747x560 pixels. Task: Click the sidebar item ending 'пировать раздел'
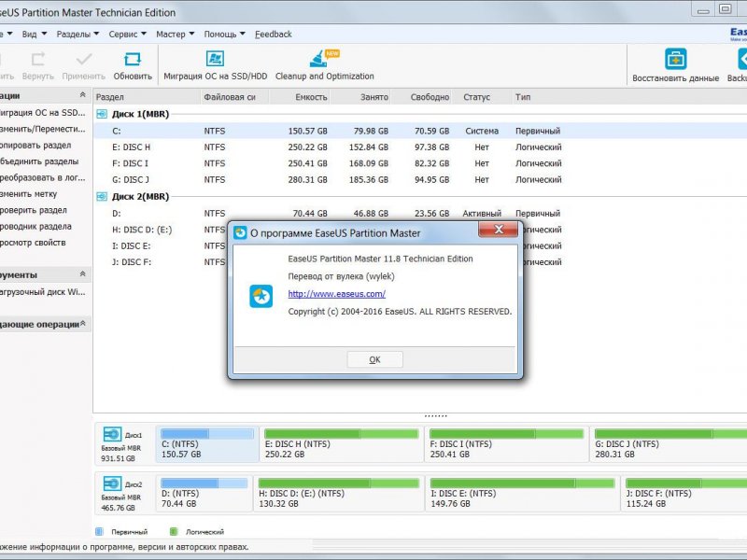click(x=35, y=146)
